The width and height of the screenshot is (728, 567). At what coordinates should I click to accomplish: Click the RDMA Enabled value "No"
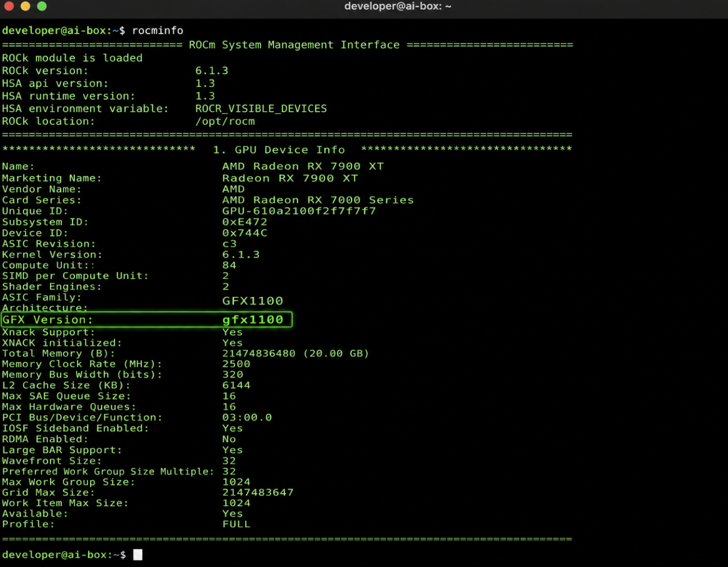coord(229,439)
